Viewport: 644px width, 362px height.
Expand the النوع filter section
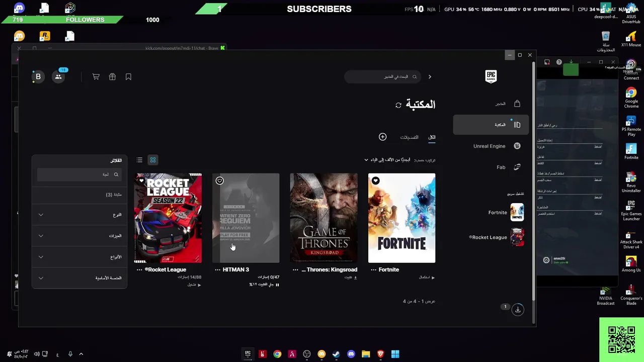(79, 215)
